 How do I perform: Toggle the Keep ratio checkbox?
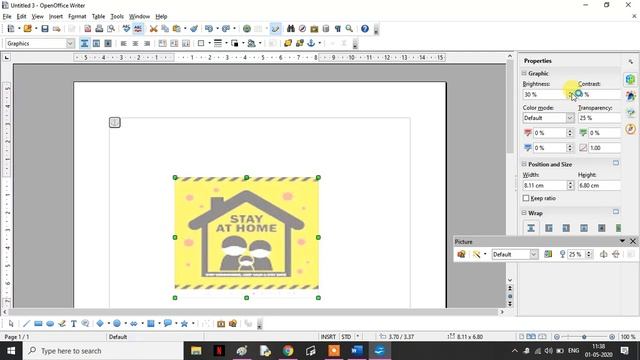point(526,198)
